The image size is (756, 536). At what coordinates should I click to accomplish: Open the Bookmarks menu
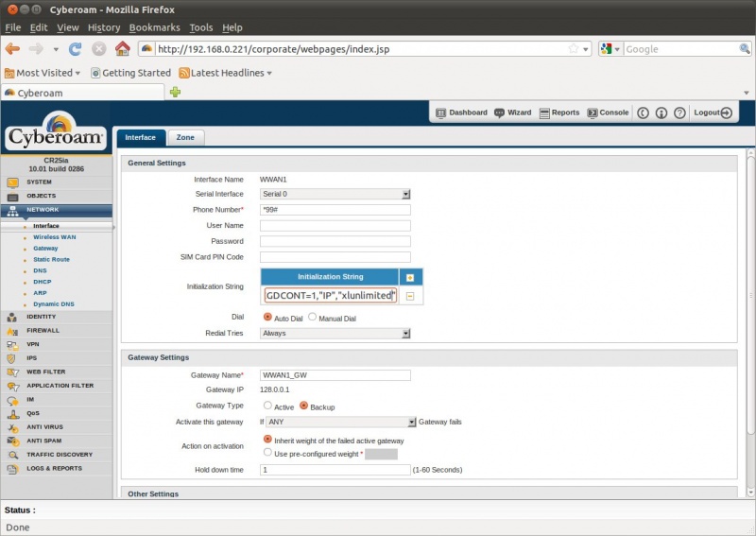[x=155, y=27]
